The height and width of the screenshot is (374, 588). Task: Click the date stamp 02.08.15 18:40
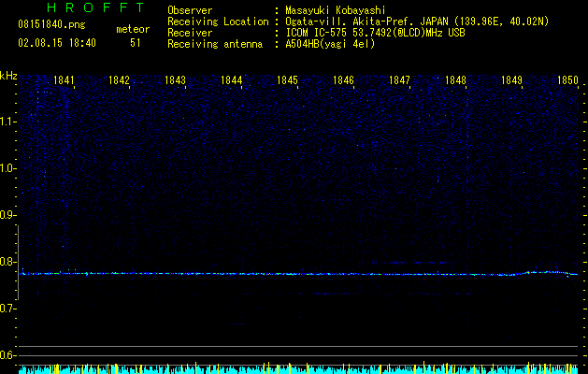pos(57,43)
